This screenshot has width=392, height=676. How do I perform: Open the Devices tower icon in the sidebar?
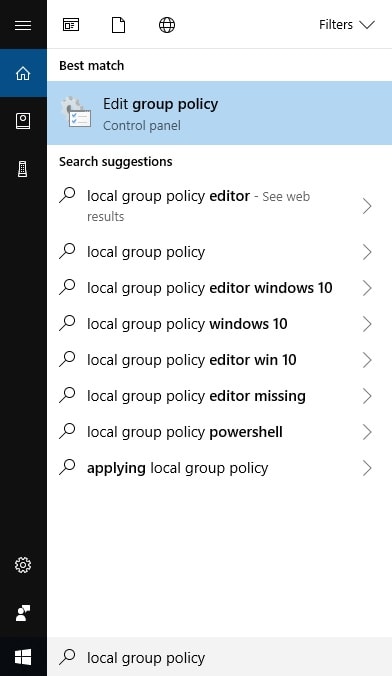click(23, 169)
